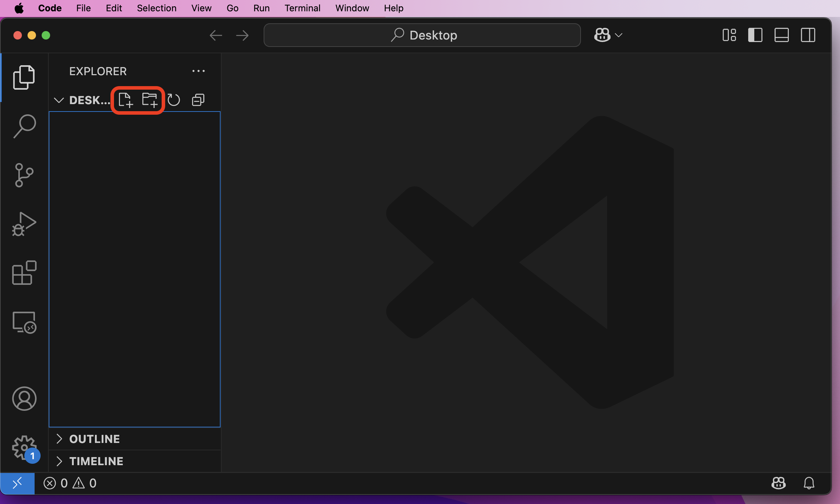Go forward with the right arrow

242,35
